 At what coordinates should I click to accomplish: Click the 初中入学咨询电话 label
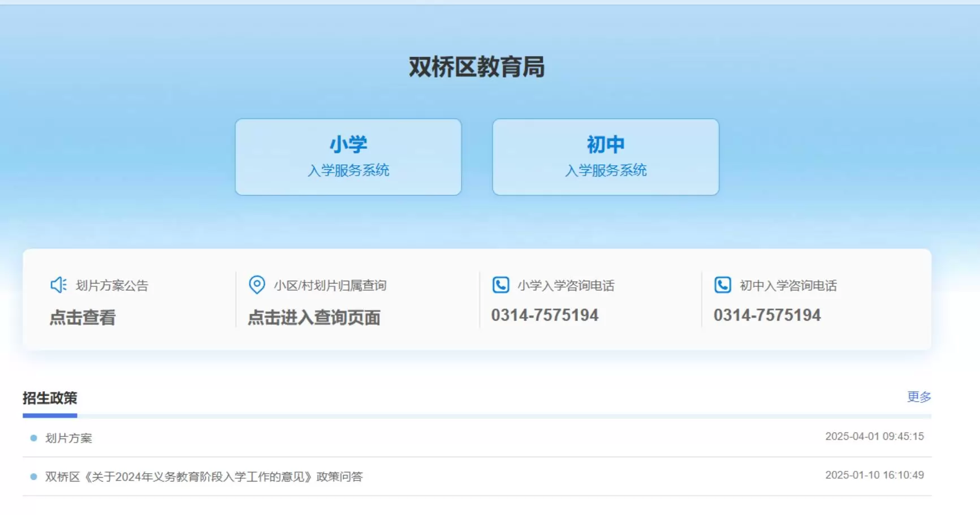click(788, 285)
